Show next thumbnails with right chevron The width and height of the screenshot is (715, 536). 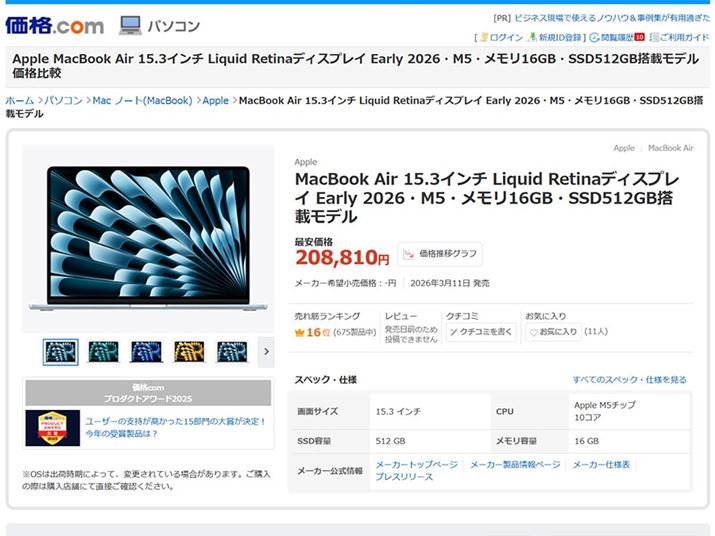pyautogui.click(x=265, y=351)
